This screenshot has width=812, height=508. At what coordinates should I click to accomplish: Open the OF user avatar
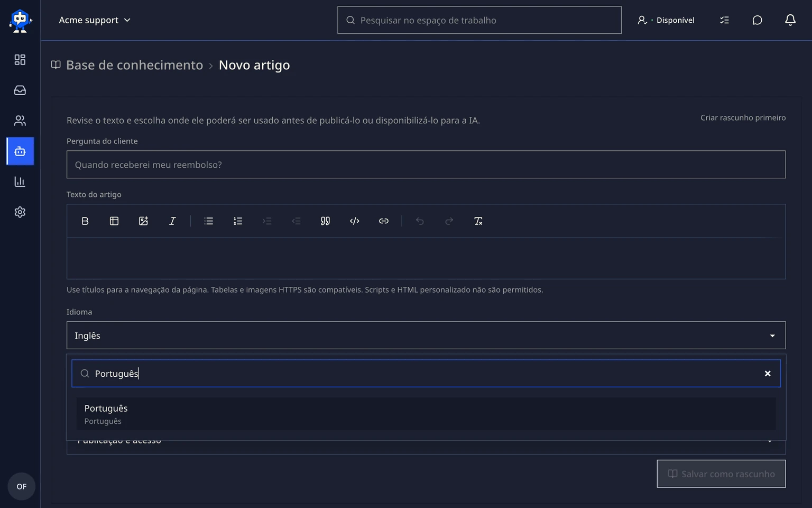(x=21, y=486)
